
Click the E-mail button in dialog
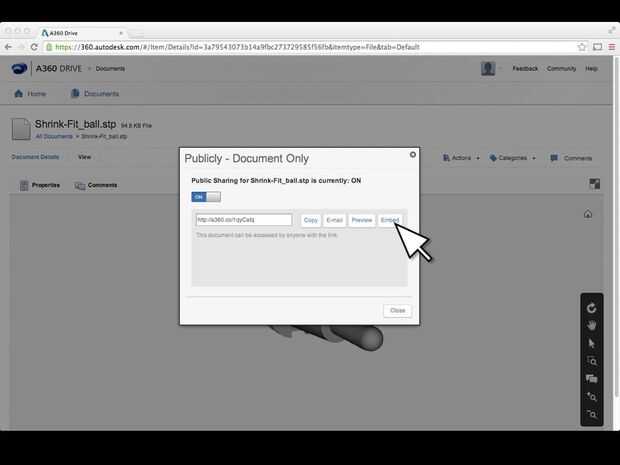(x=335, y=220)
